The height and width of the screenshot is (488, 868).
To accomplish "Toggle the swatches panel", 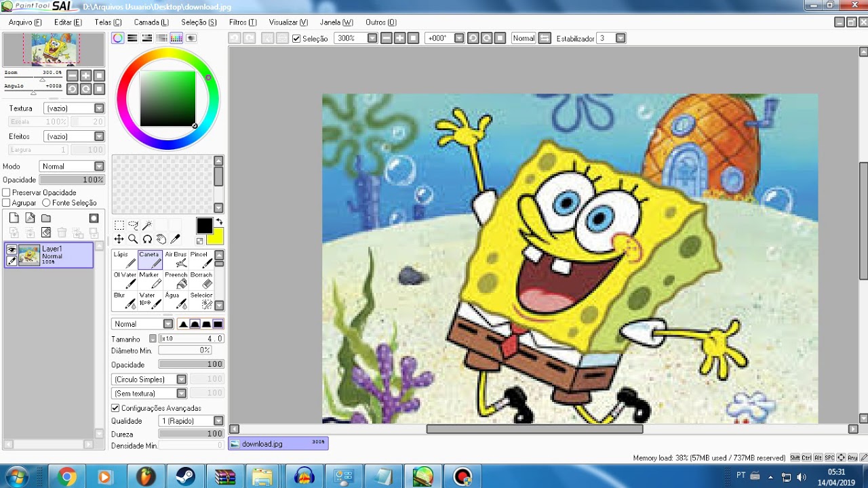I will 176,38.
